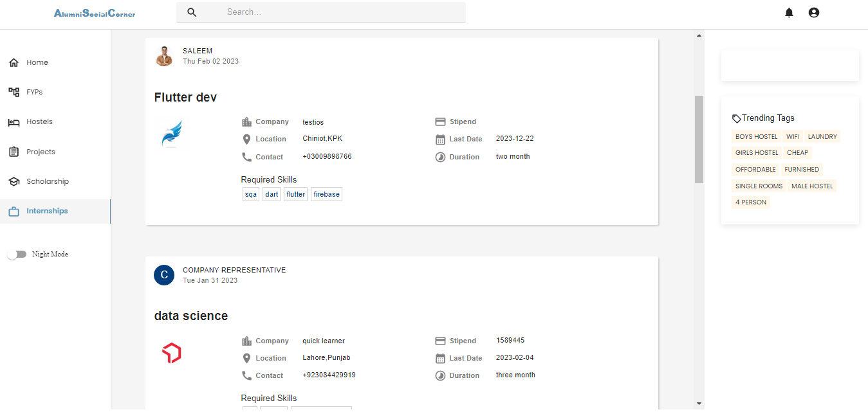
Task: Click the search magnifier icon
Action: coord(192,12)
